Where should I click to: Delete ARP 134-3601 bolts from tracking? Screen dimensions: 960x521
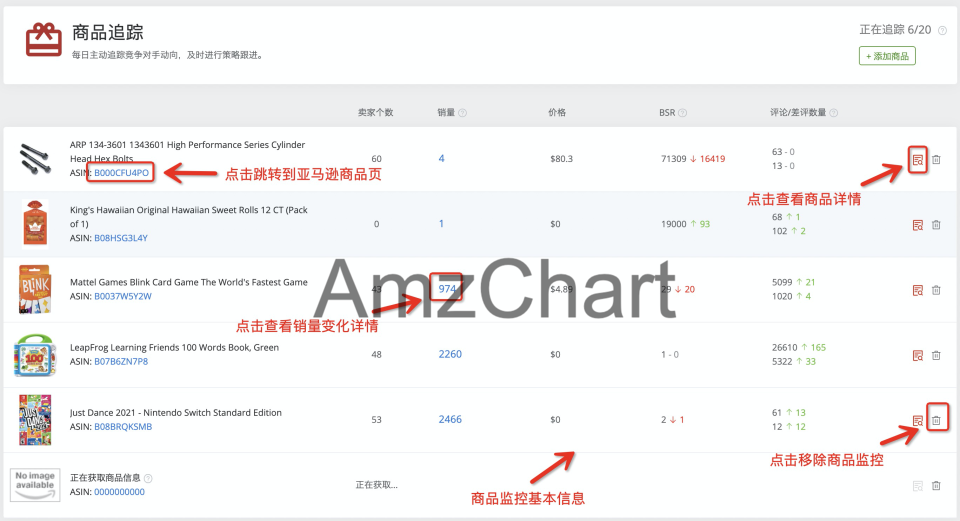[936, 160]
